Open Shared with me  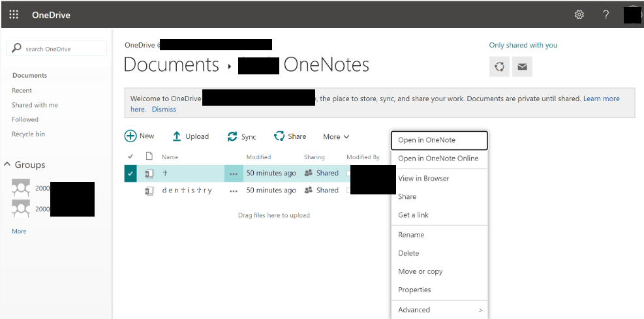(35, 105)
